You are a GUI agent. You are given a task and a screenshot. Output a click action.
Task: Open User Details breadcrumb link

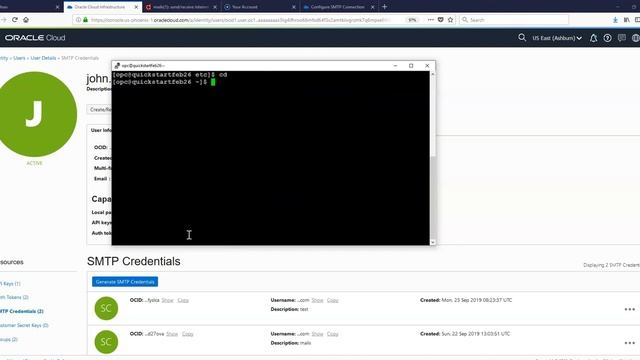(43, 58)
